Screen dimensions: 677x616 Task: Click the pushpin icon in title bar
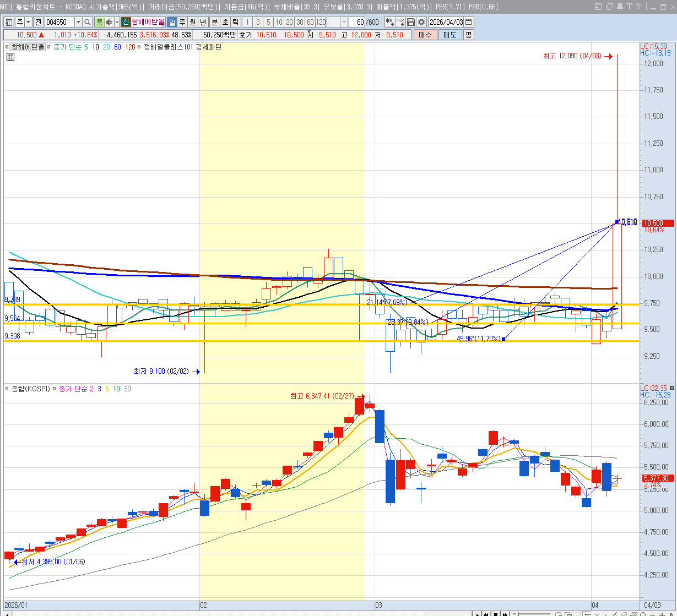click(620, 7)
